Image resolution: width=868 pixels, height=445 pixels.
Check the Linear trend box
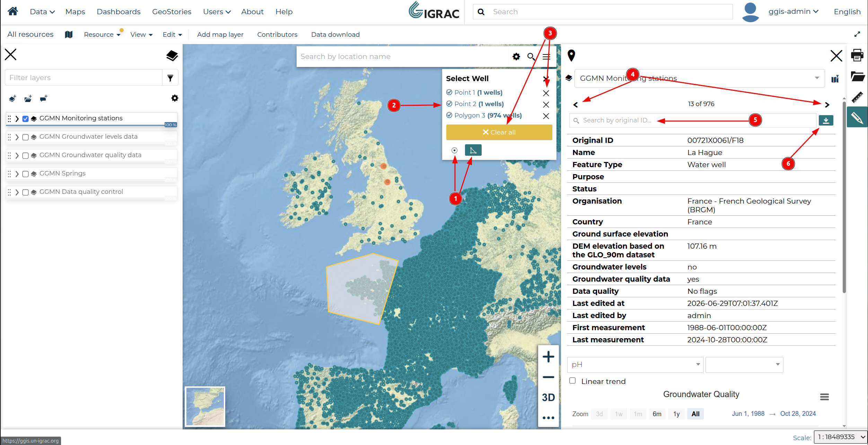coord(572,380)
